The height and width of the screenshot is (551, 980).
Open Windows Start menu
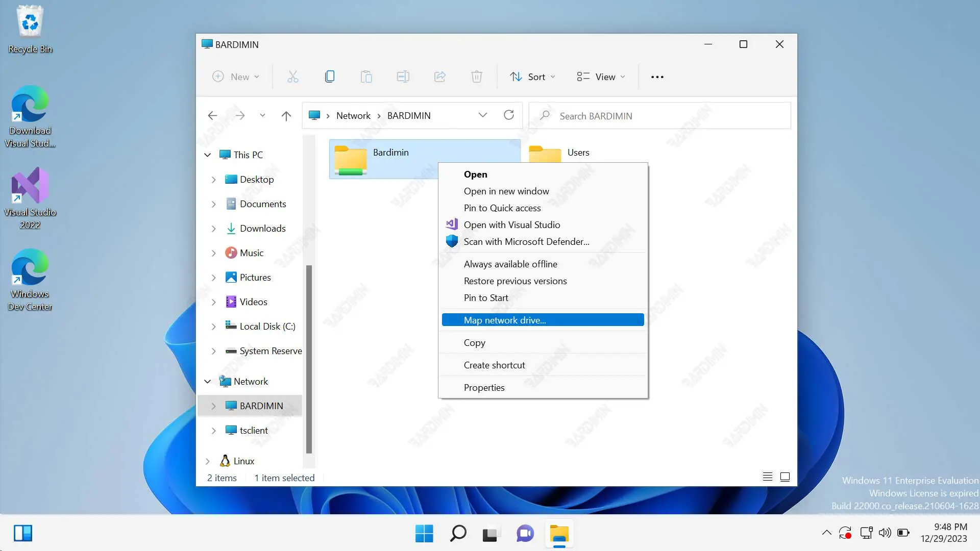point(424,534)
